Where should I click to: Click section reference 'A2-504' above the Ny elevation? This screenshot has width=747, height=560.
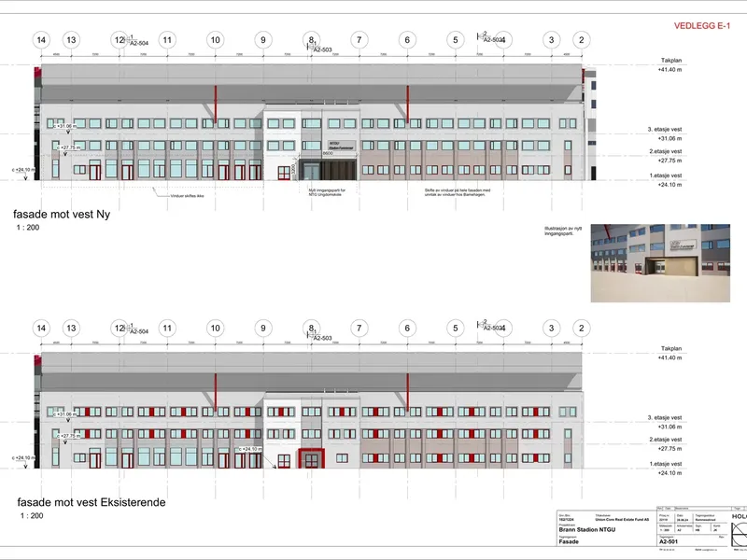click(139, 43)
